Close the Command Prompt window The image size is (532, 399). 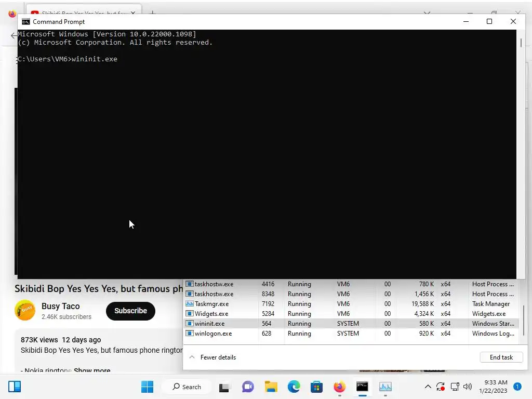(x=513, y=21)
